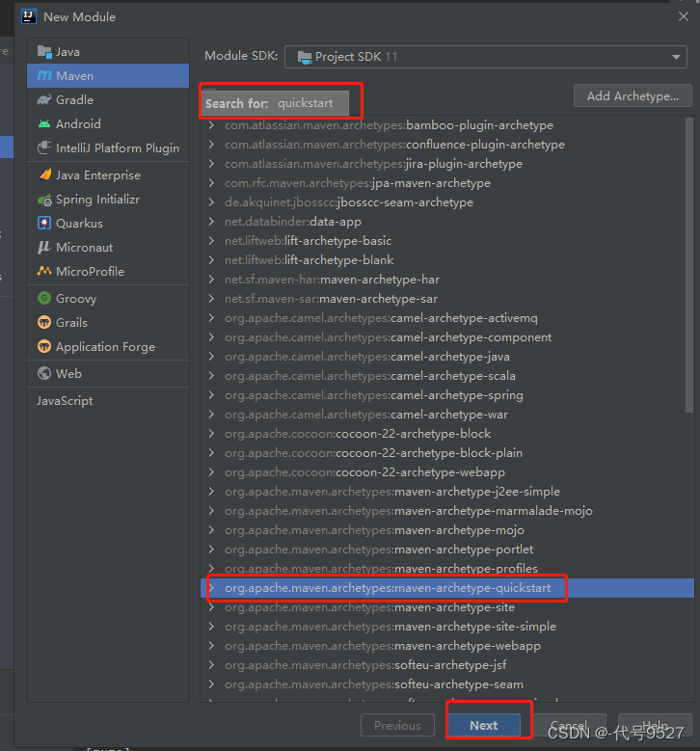Choose Quarkus in module list
The width and height of the screenshot is (700, 751).
coord(108,224)
